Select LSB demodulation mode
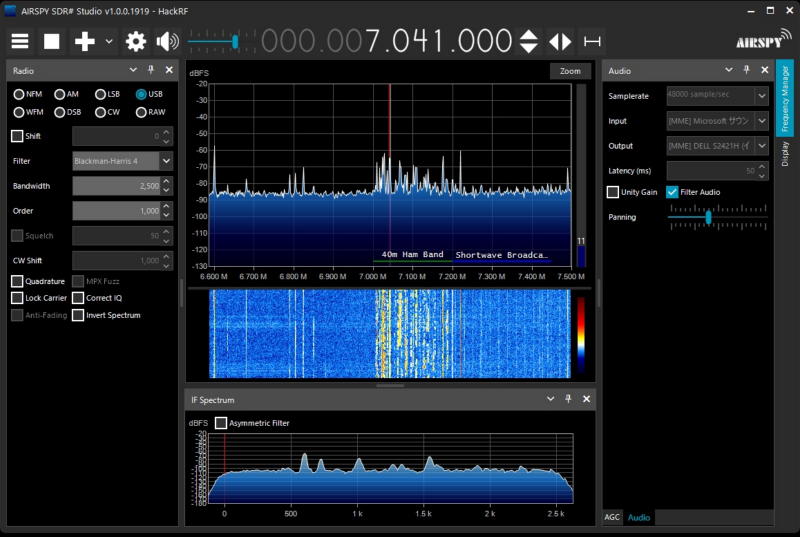800x537 pixels. pos(108,94)
